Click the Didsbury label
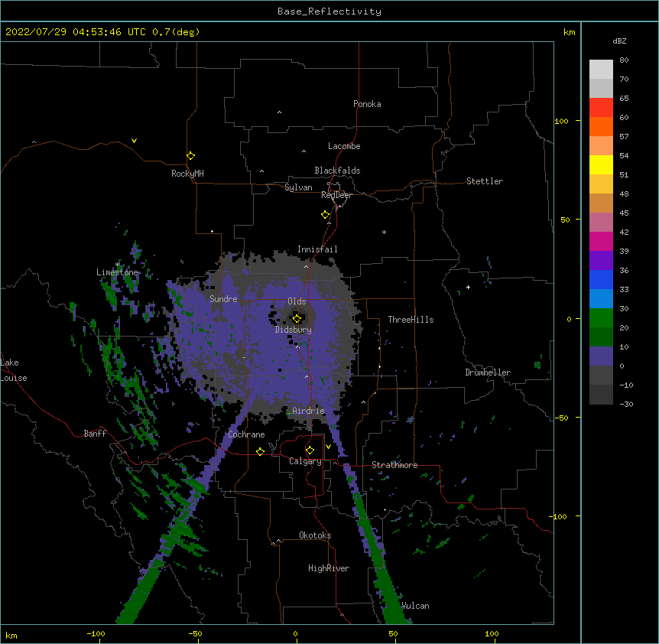The width and height of the screenshot is (659, 644). [x=294, y=330]
